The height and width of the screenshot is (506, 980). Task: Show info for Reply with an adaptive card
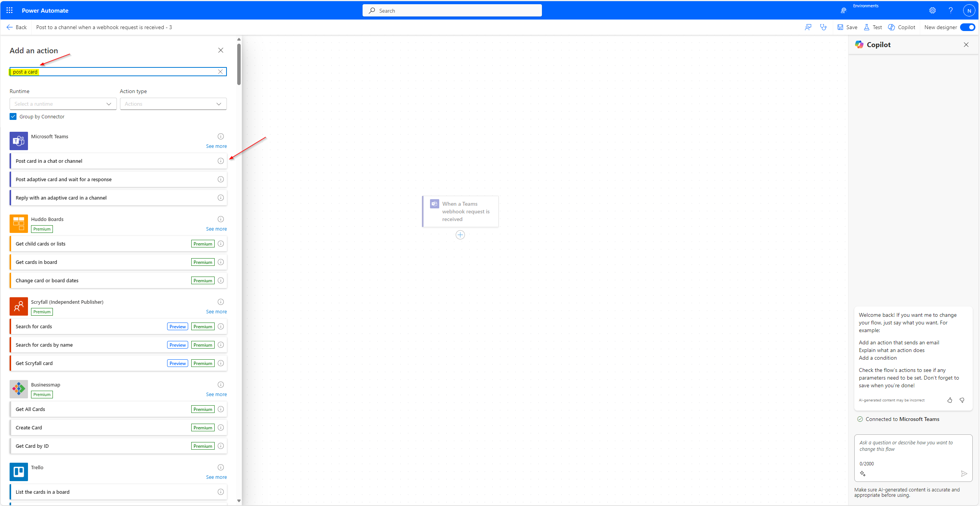tap(221, 198)
